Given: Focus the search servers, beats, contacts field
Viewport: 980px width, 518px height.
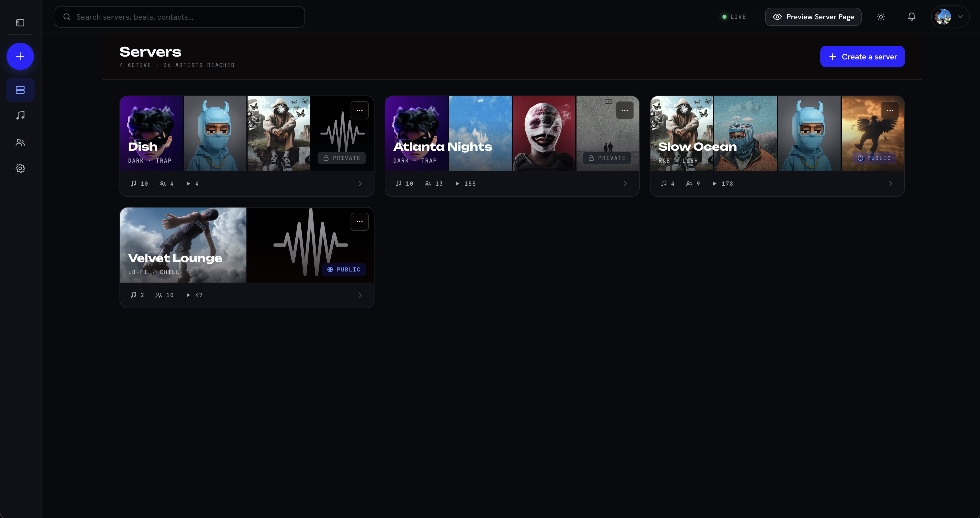Looking at the screenshot, I should (180, 17).
